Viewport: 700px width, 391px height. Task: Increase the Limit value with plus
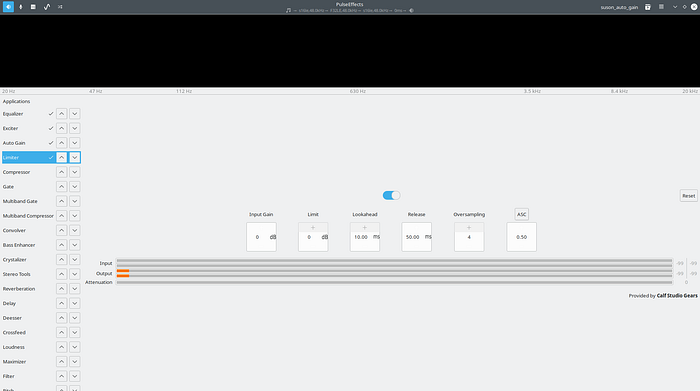pyautogui.click(x=313, y=228)
